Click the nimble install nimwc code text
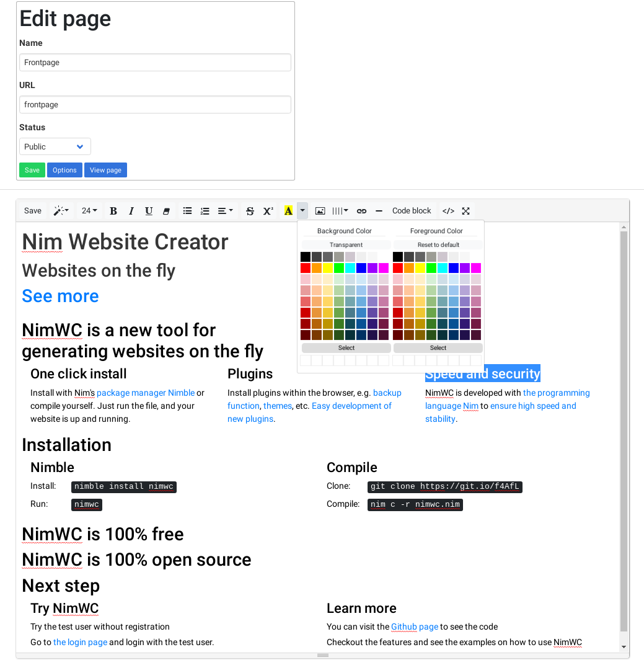The image size is (644, 660). (124, 486)
